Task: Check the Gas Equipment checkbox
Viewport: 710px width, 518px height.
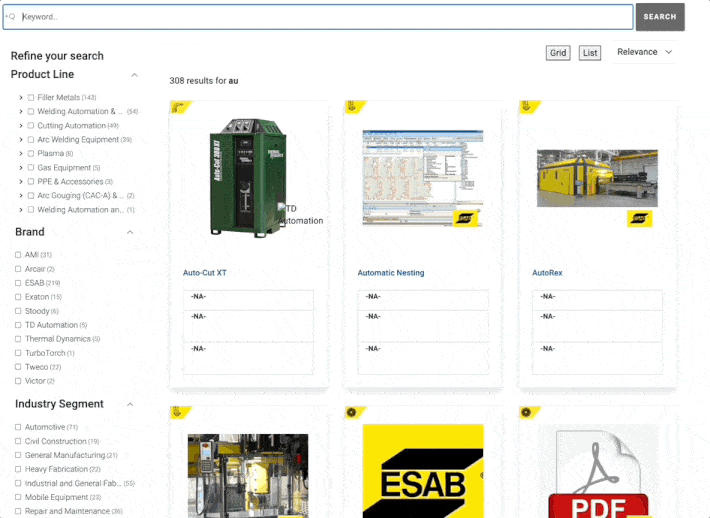Action: 31,168
